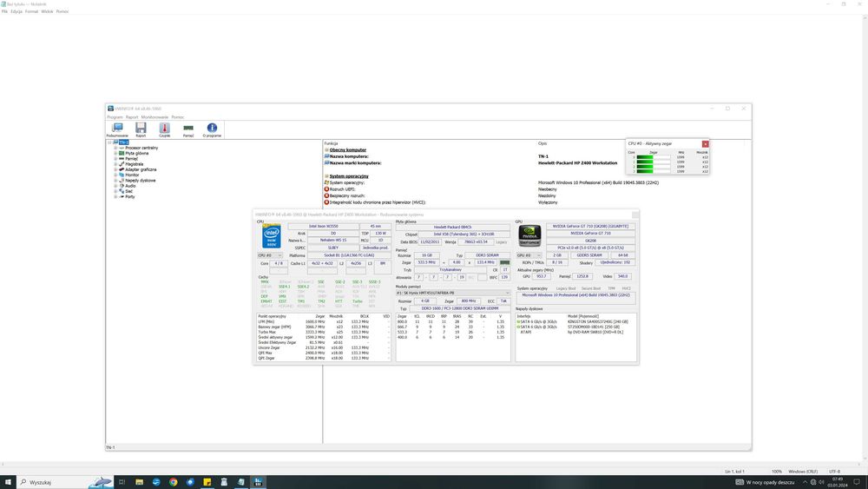Open the Podsumowanie toolbar icon in HWiNFO
This screenshot has width=868, height=489.
[x=117, y=128]
